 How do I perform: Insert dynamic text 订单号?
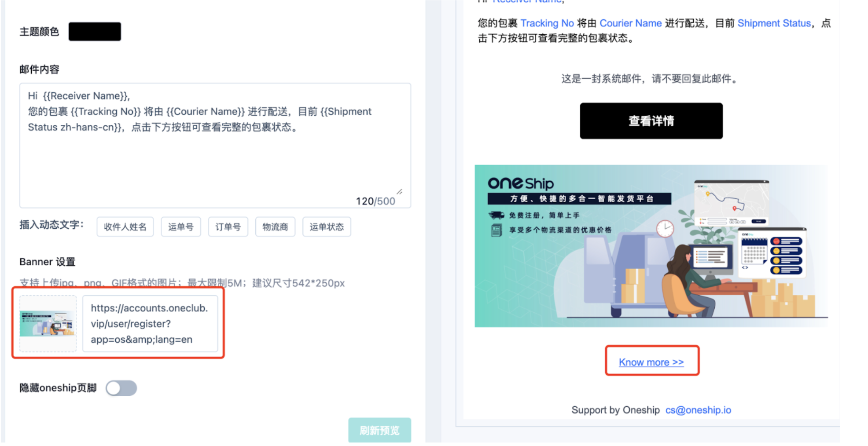(228, 227)
